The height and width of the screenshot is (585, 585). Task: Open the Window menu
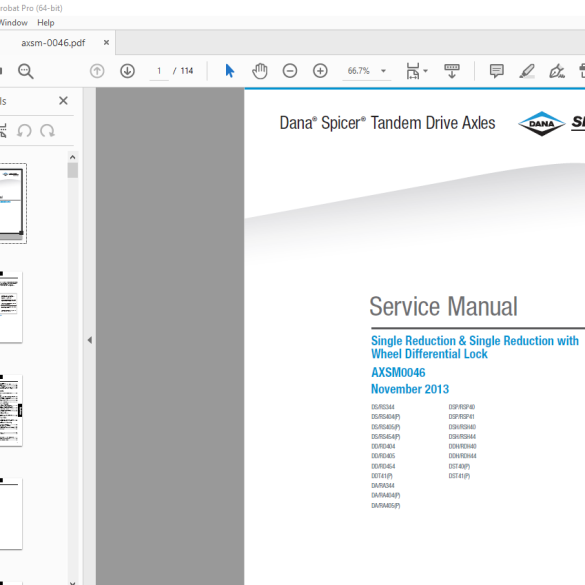click(13, 23)
